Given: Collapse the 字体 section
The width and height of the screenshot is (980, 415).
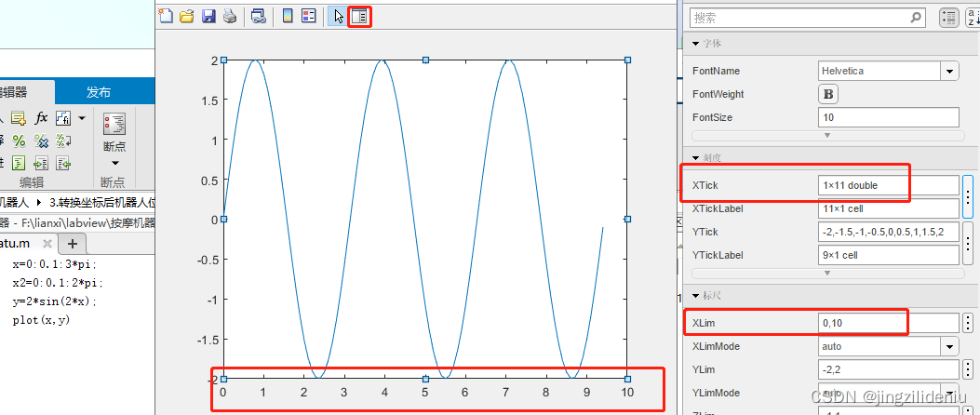Looking at the screenshot, I should click(695, 44).
